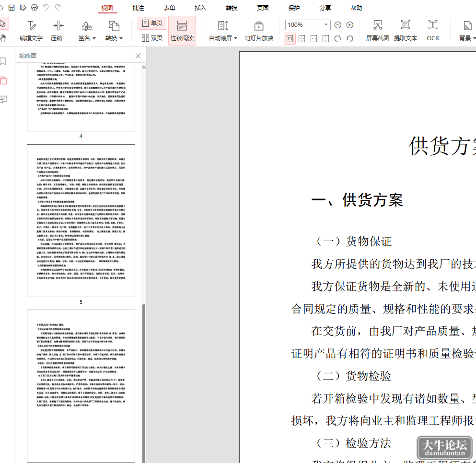This screenshot has width=476, height=463.
Task: Select the page 5 thumbnail
Action: click(x=81, y=220)
